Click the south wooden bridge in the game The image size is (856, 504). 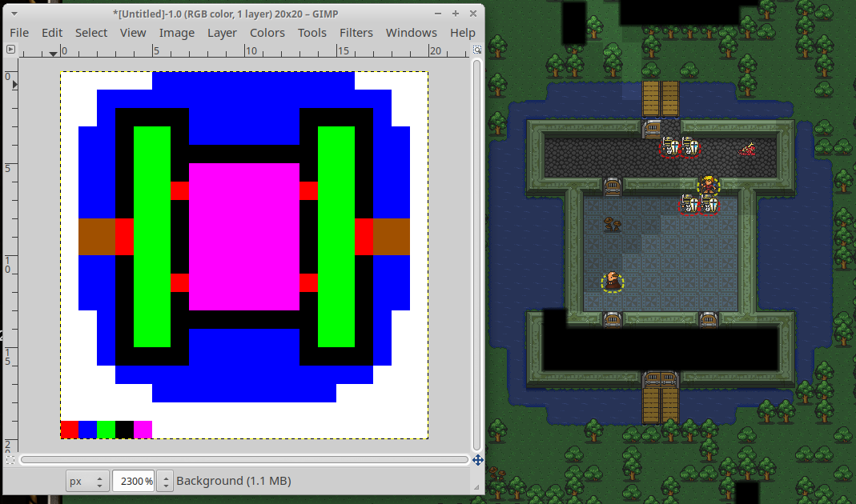661,406
